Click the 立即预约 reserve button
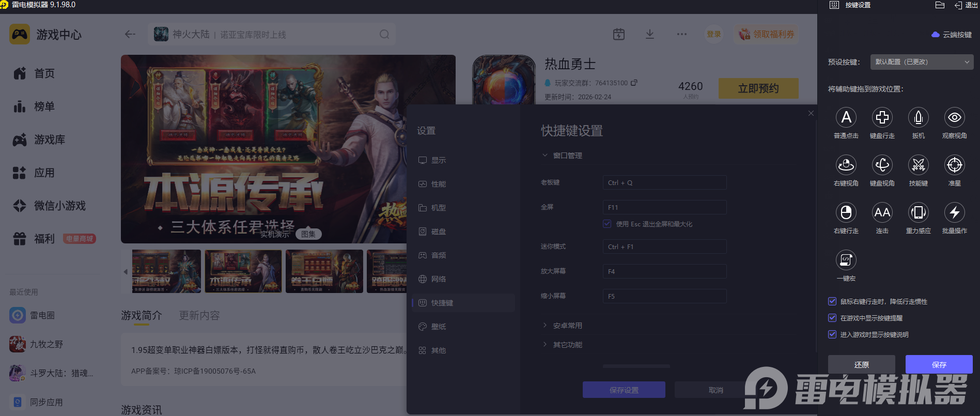The height and width of the screenshot is (416, 980). [x=758, y=88]
